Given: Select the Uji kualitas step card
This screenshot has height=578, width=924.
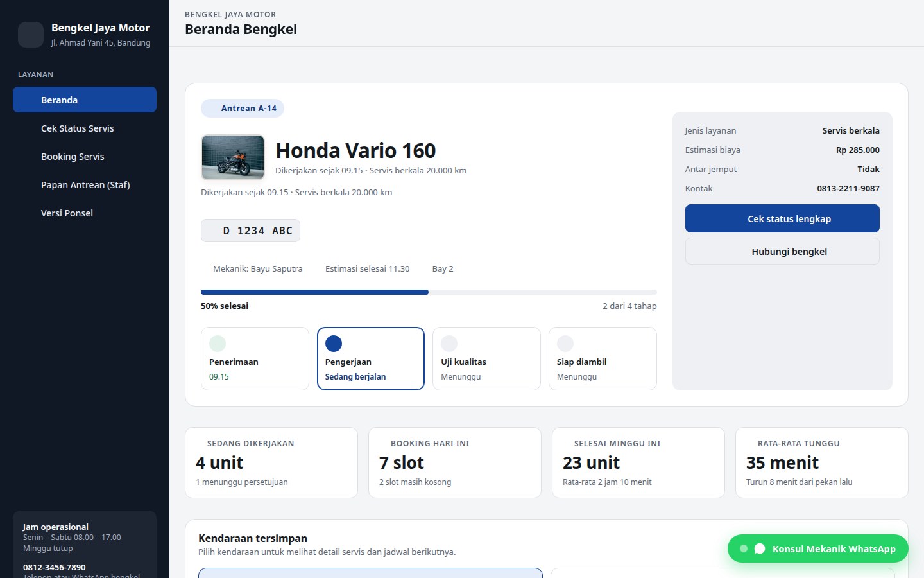Looking at the screenshot, I should tap(486, 358).
